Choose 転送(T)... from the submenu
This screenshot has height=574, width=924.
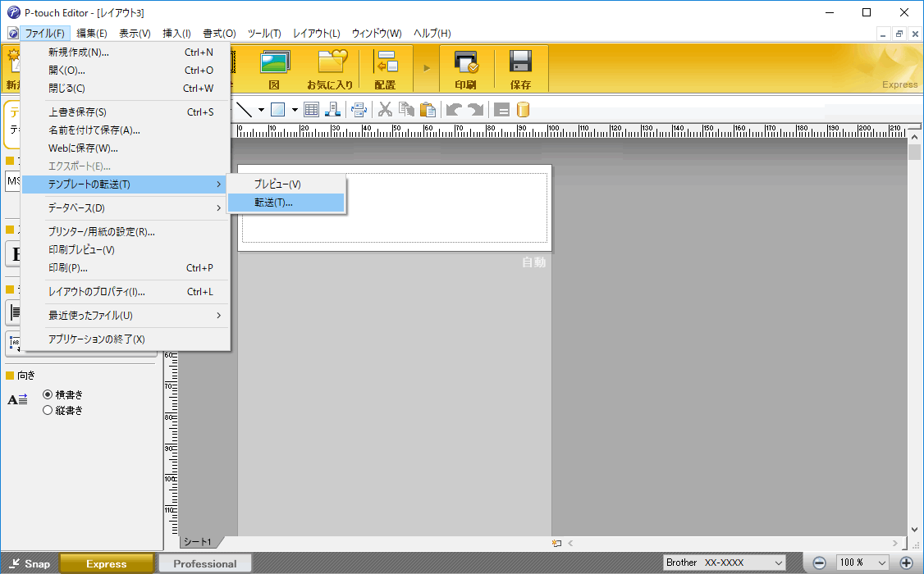(x=286, y=203)
